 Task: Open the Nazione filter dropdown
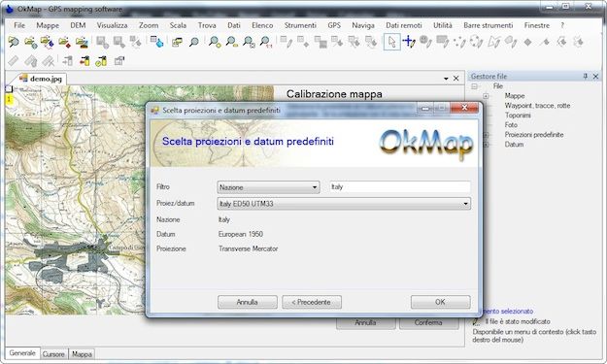[315, 187]
